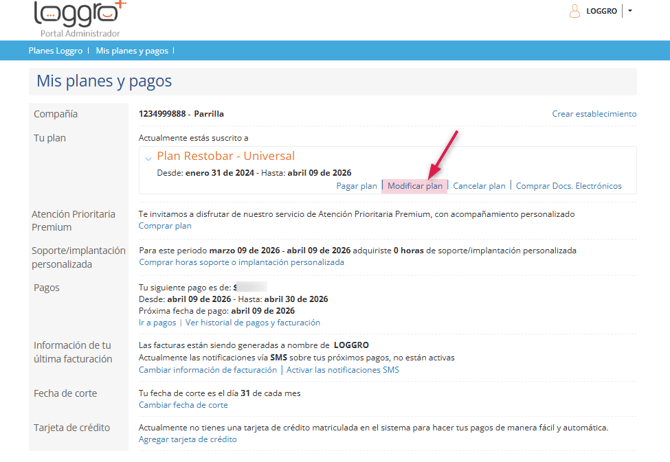Click the LOGGRO username text in header
This screenshot has width=670, height=462.
pyautogui.click(x=602, y=11)
